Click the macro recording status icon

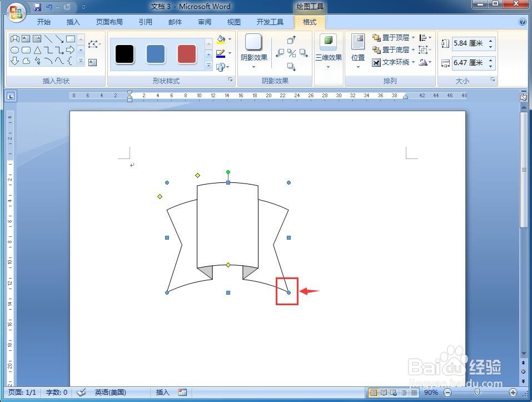coord(182,393)
